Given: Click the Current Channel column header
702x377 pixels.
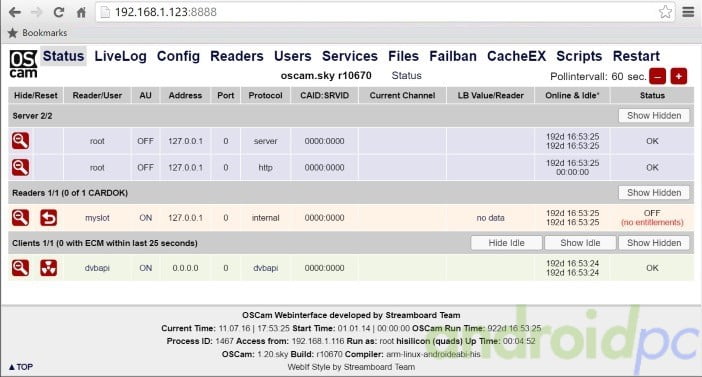Looking at the screenshot, I should (x=402, y=95).
